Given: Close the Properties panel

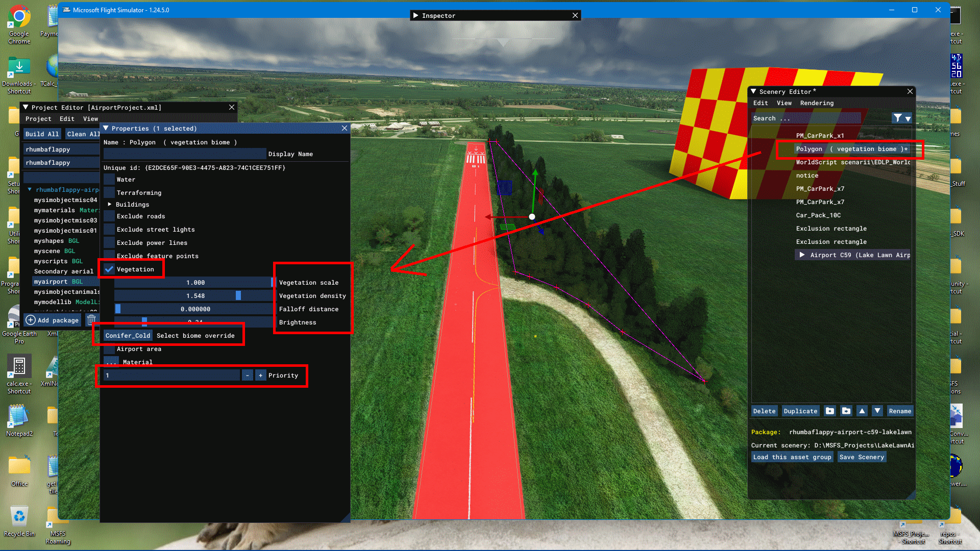Looking at the screenshot, I should tap(345, 128).
